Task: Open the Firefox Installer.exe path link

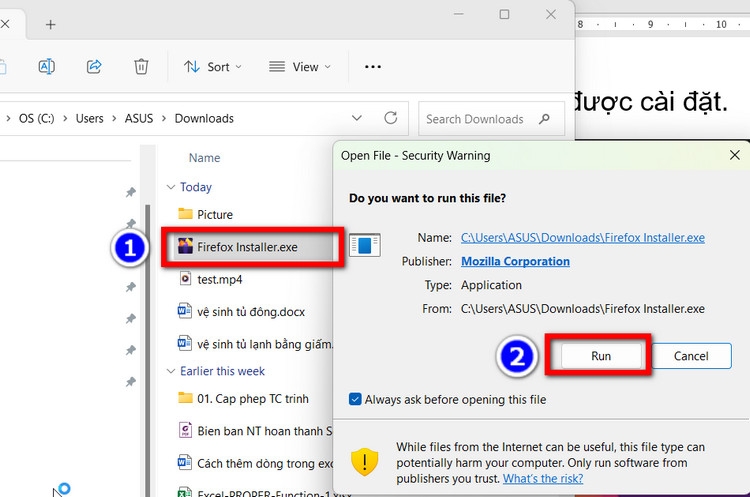Action: coord(583,238)
